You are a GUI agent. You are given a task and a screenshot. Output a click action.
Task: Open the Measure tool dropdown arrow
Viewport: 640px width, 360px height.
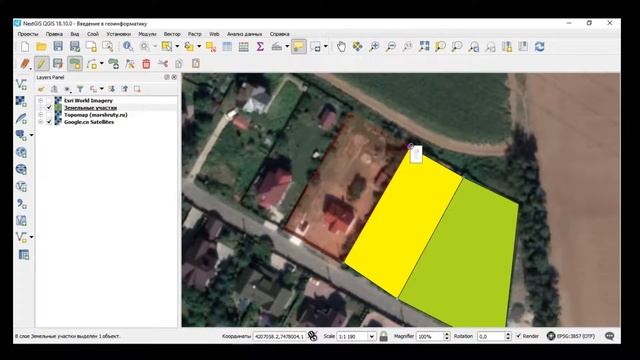coord(287,47)
